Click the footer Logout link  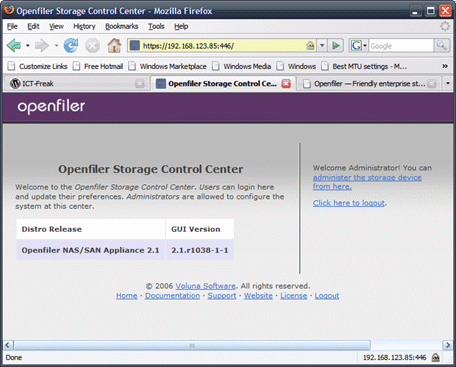[x=327, y=296]
